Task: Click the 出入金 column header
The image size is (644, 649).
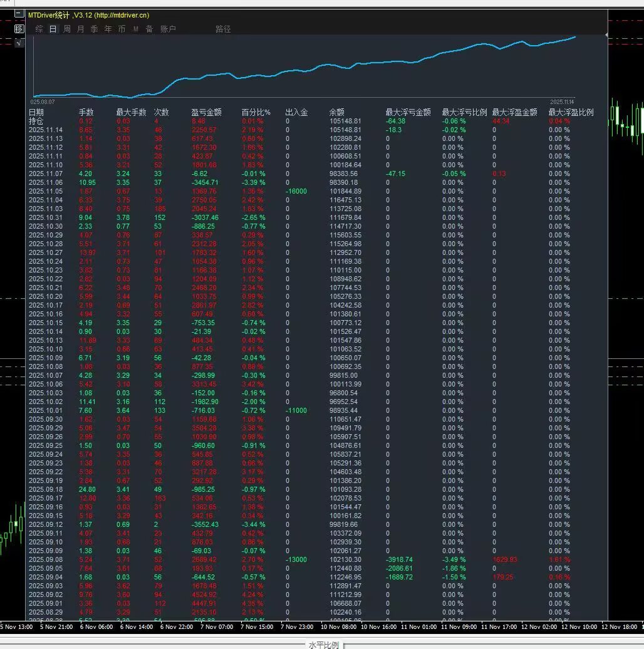Action: click(297, 112)
